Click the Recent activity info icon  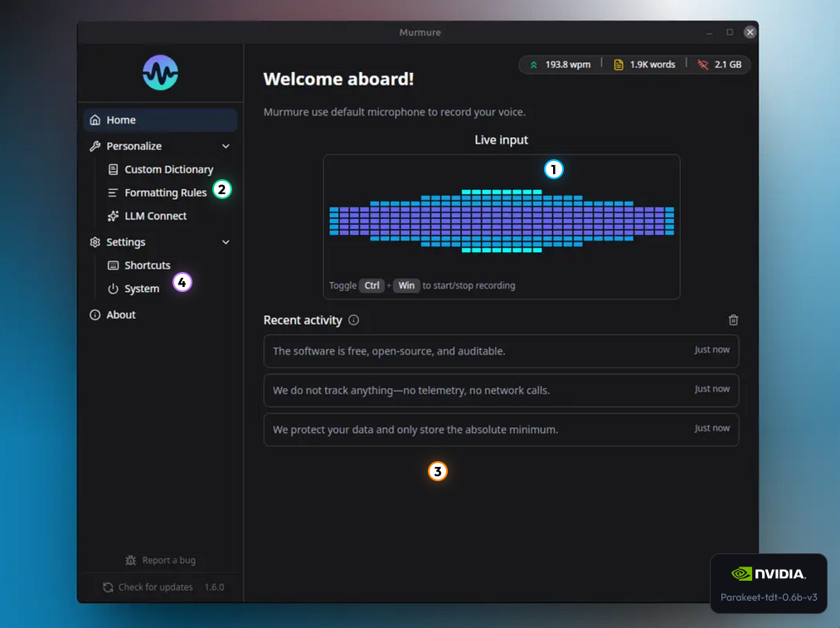[353, 320]
